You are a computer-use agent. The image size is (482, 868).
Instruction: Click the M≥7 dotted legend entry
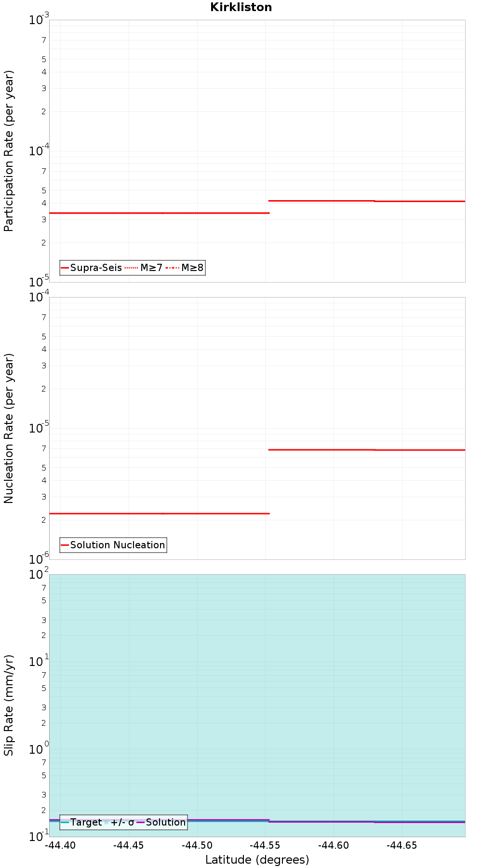pyautogui.click(x=144, y=268)
